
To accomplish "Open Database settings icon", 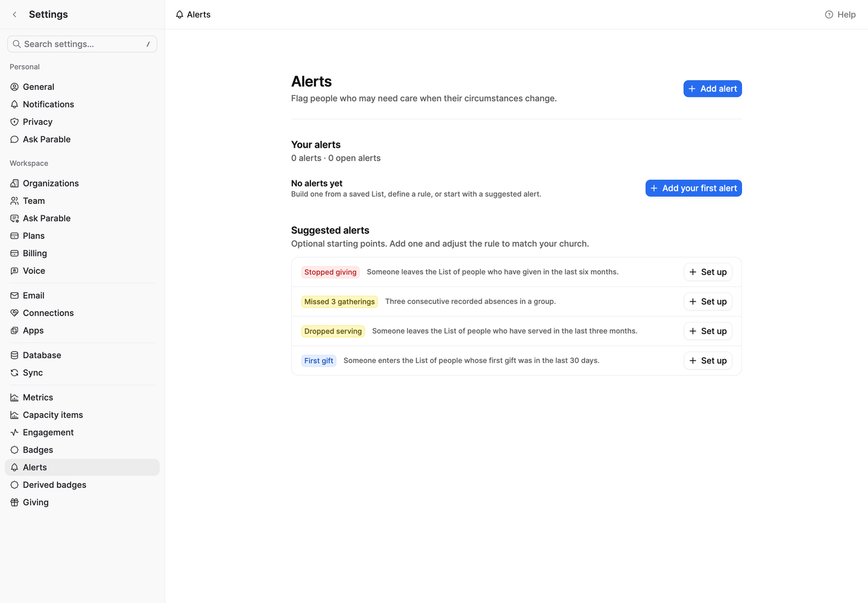I will 14,355.
